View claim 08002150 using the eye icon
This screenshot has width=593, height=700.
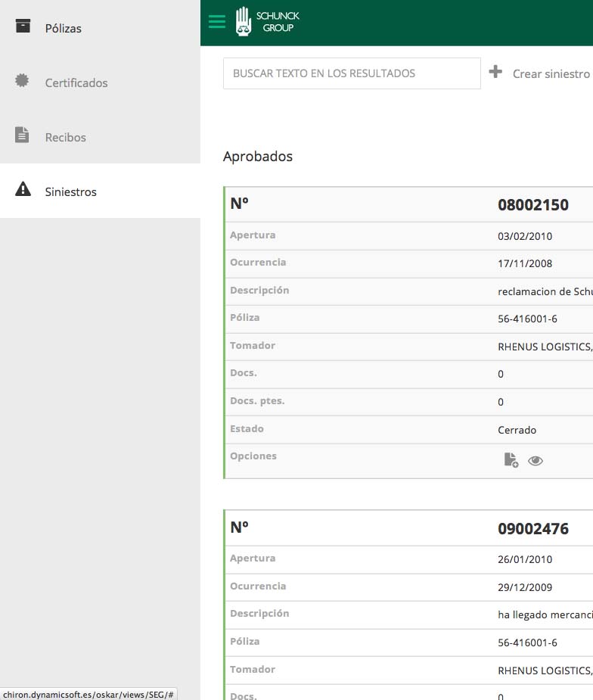pyautogui.click(x=536, y=460)
